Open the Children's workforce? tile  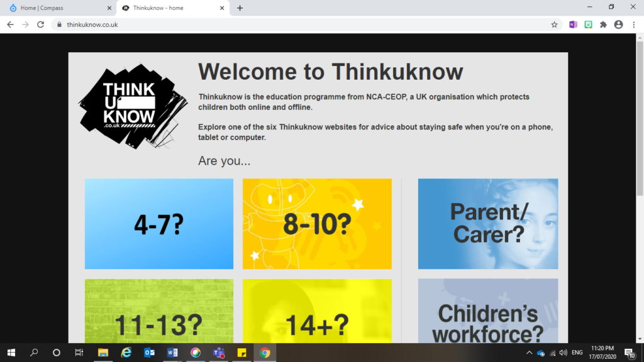[x=488, y=311]
